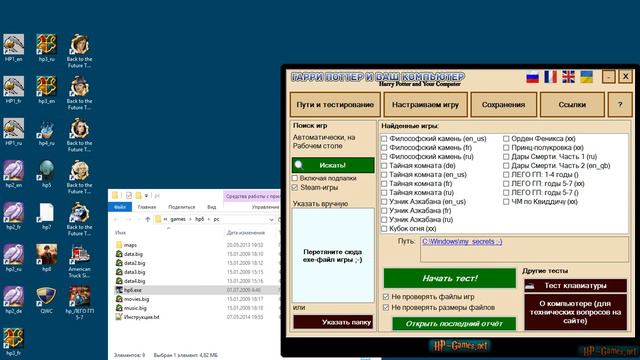This screenshot has width=640, height=360.
Task: Open Explorer quick access toolbar dropdown
Action: (146, 196)
